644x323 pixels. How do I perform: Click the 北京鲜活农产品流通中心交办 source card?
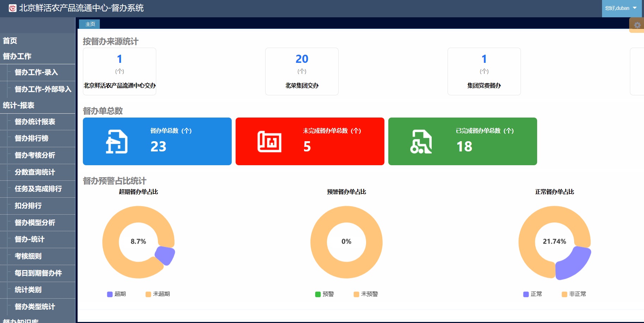120,71
